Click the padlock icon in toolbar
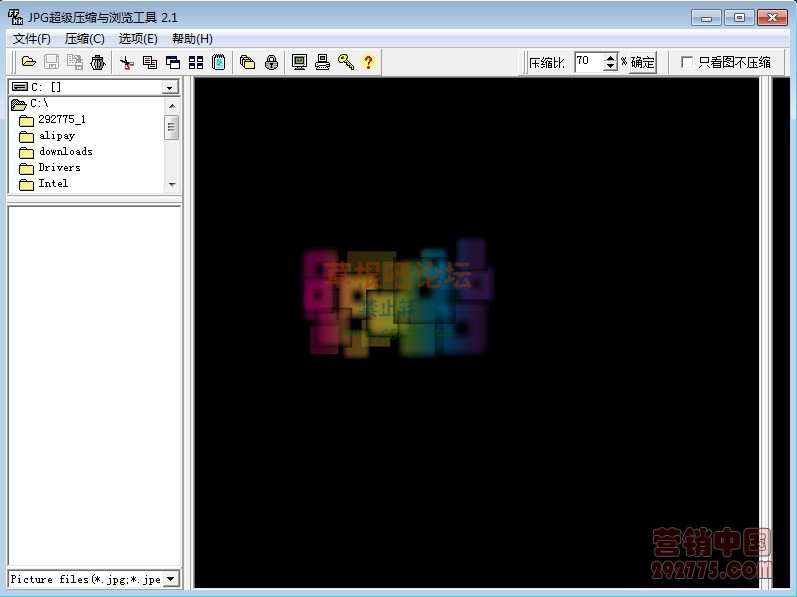 [x=271, y=62]
